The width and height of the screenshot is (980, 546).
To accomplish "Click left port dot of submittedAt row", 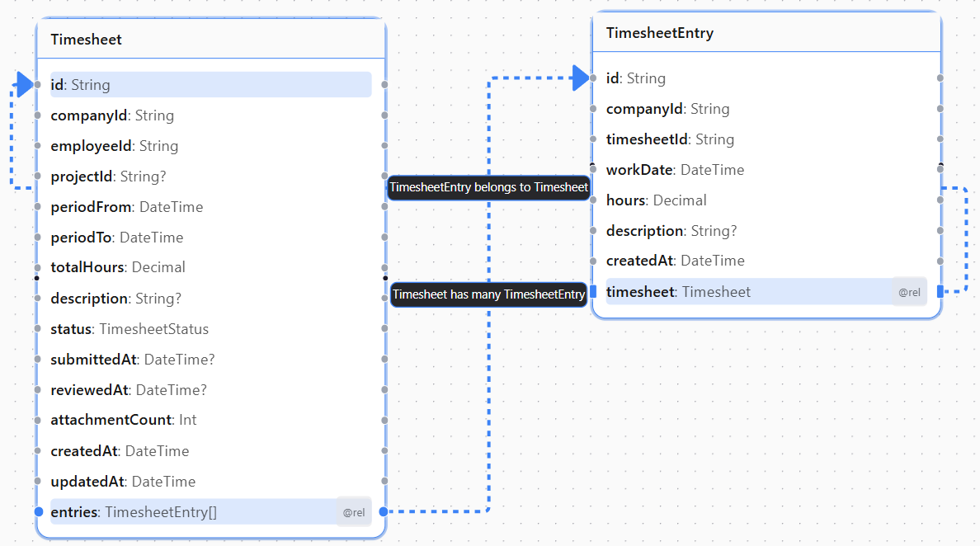I will (x=37, y=360).
